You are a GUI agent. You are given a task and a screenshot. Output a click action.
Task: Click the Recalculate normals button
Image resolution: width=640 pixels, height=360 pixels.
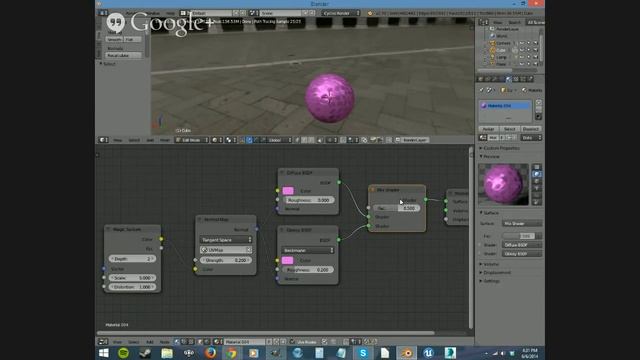point(123,55)
